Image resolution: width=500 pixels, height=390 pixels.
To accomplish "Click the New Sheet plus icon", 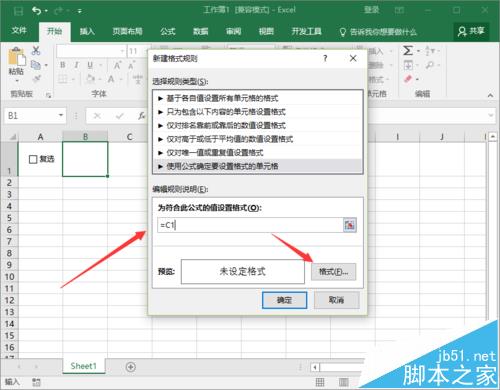I will point(131,367).
